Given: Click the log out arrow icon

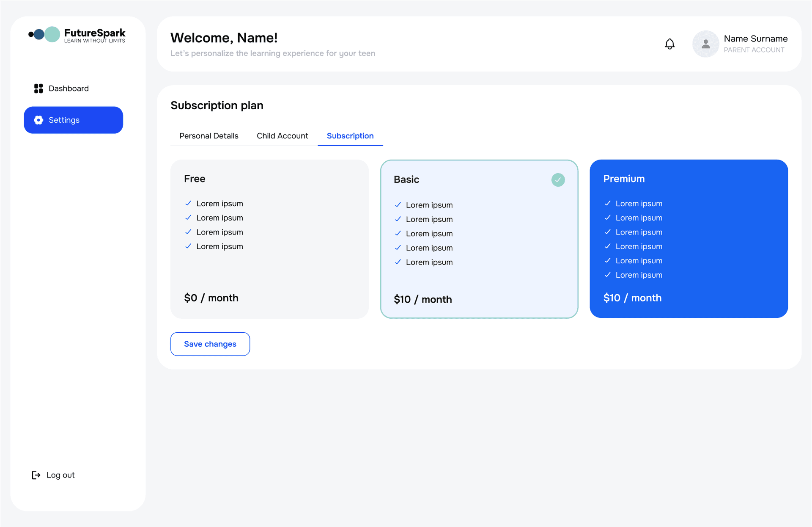Looking at the screenshot, I should click(x=36, y=475).
